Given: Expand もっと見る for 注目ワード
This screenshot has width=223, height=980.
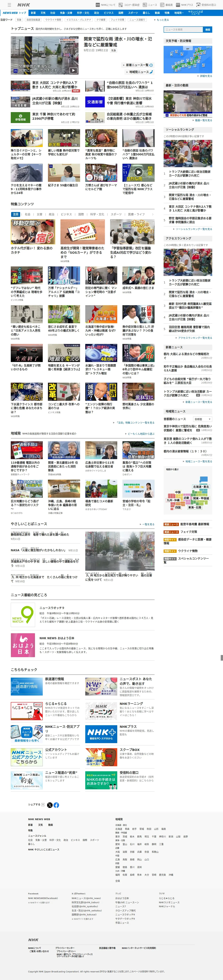Looking at the screenshot, I should pos(162,20).
